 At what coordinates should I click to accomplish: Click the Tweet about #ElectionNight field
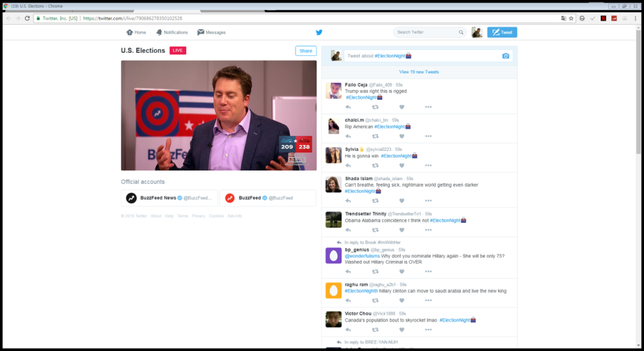coord(422,56)
